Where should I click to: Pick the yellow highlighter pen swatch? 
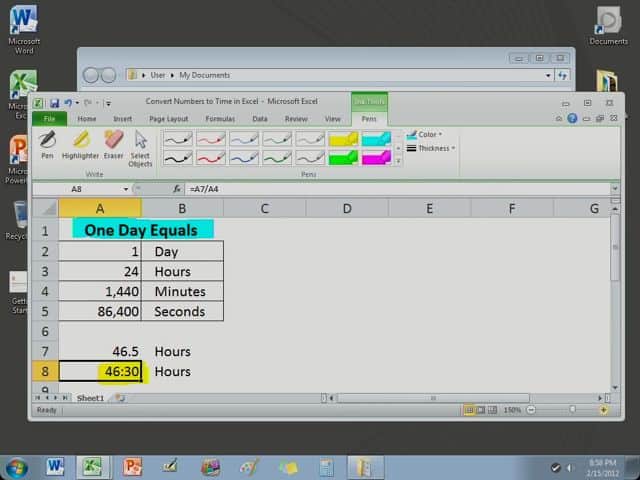pos(343,139)
